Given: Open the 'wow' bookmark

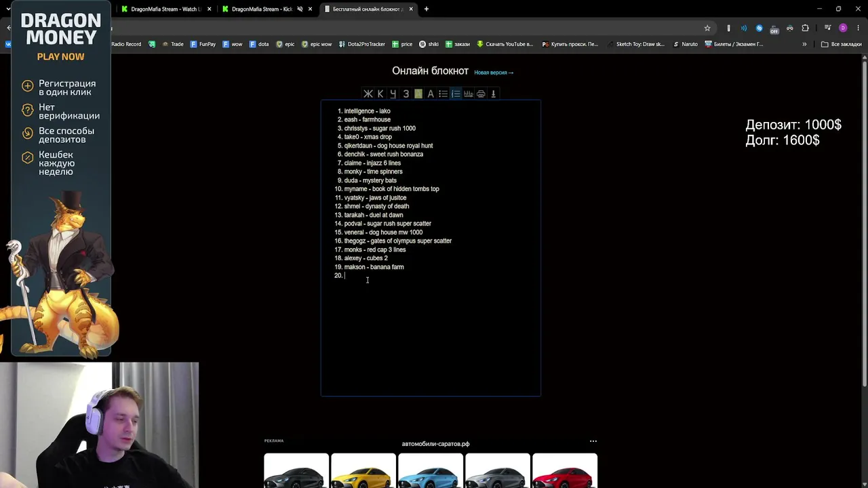Looking at the screenshot, I should [233, 44].
